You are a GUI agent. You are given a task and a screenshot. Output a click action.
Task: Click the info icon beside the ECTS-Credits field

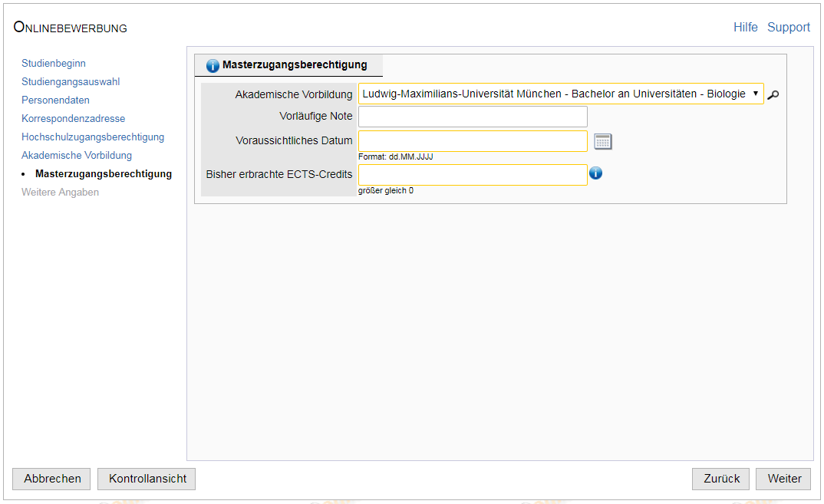point(595,173)
